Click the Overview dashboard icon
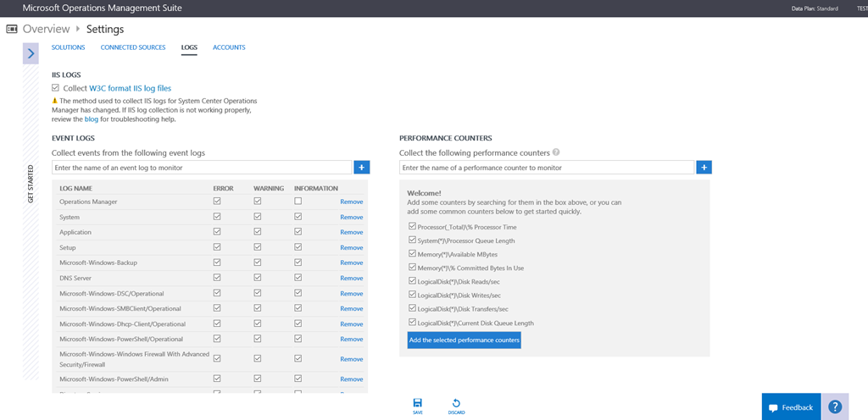The width and height of the screenshot is (868, 420). [12, 29]
